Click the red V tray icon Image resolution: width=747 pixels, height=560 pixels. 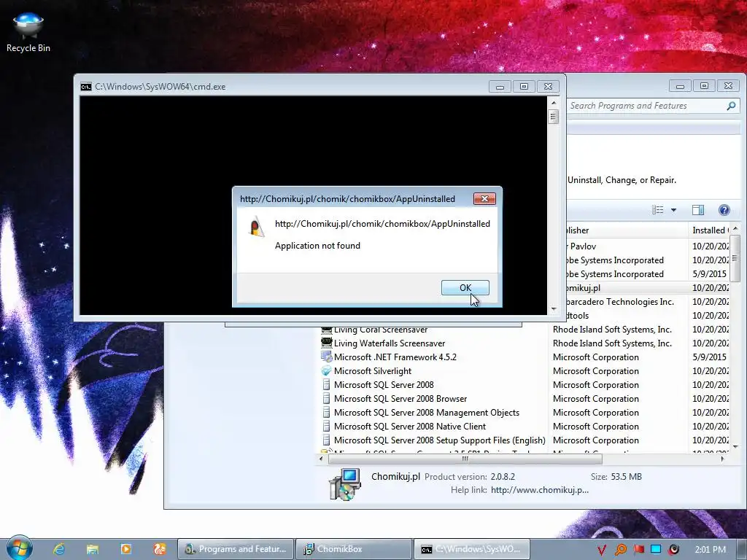tap(602, 550)
